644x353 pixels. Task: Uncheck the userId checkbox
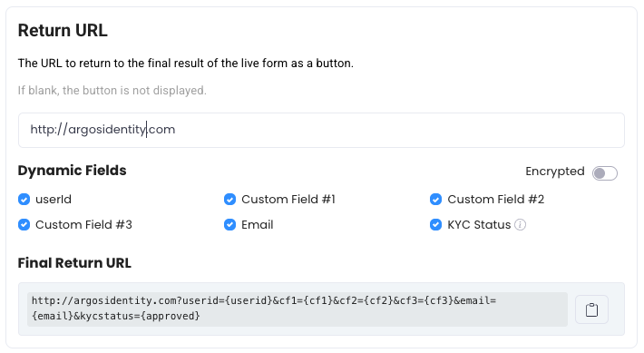pos(24,200)
